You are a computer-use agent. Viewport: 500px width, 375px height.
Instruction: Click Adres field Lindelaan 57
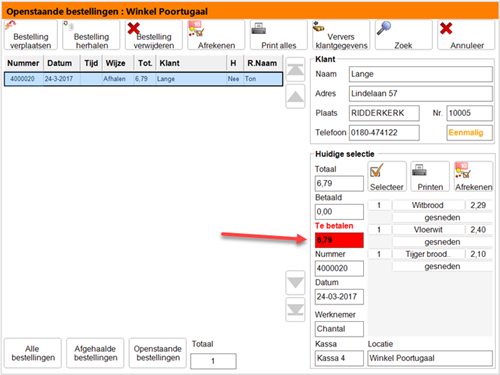421,94
